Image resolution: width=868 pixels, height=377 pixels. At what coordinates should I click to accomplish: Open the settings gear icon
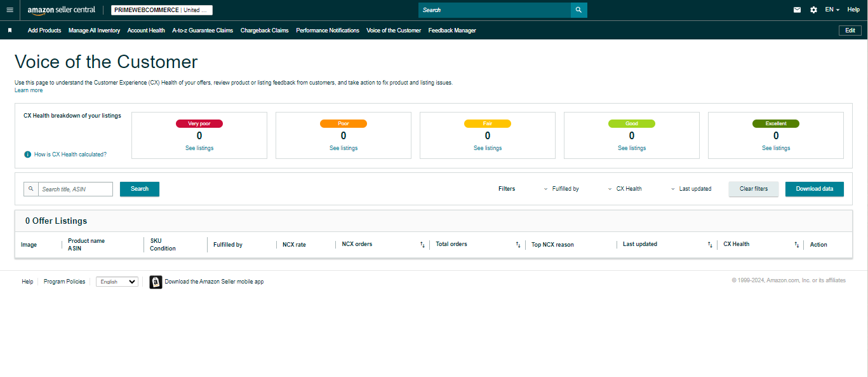(x=814, y=10)
